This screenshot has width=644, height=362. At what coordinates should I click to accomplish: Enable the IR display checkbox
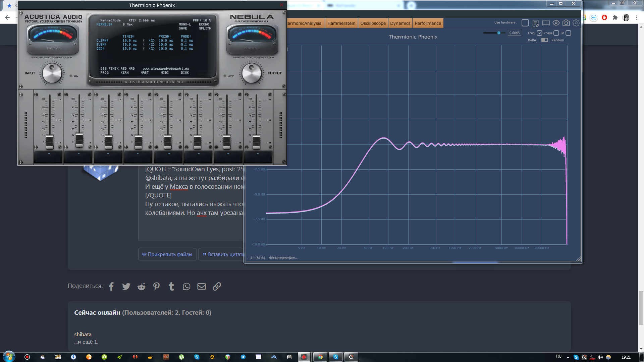coord(568,33)
